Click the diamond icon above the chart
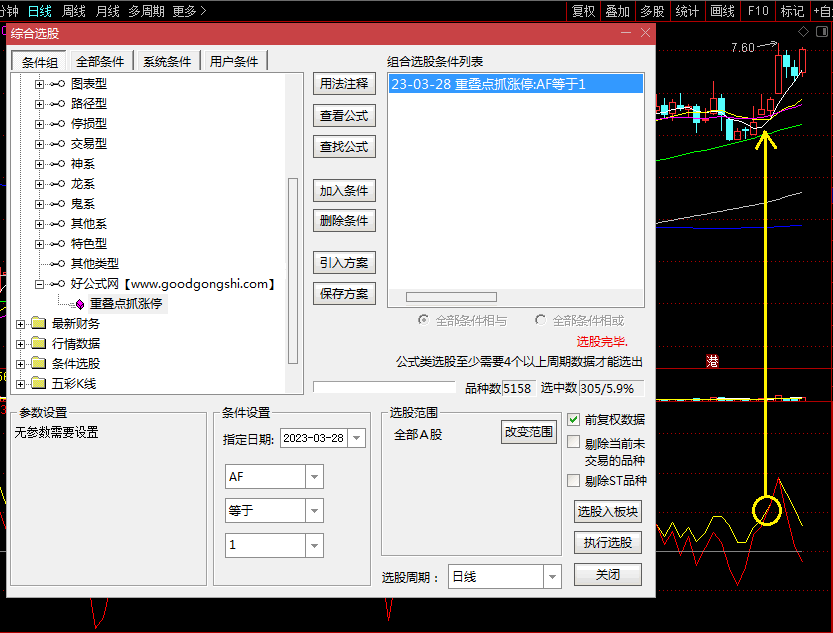The image size is (833, 633). point(803,32)
